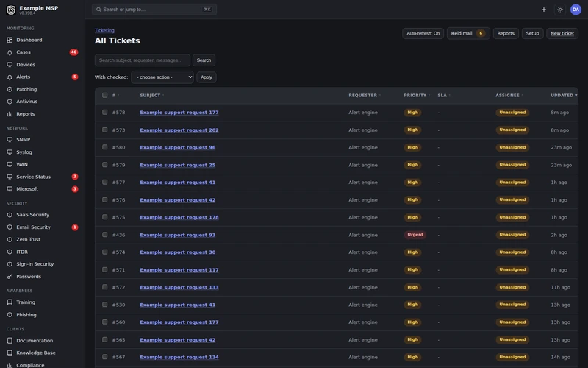Click the WAN icon in sidebar
The height and width of the screenshot is (368, 588).
coord(10,164)
